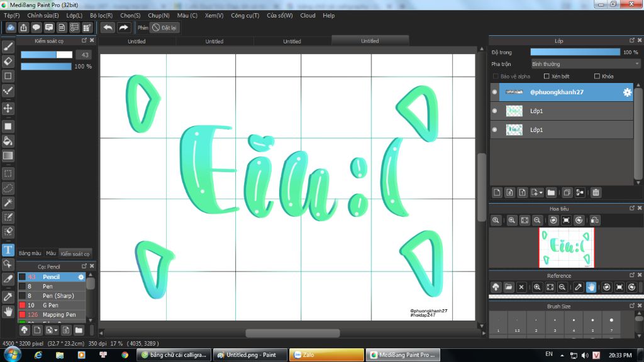Image resolution: width=644 pixels, height=362 pixels.
Task: Add new layer folder
Action: tap(551, 192)
